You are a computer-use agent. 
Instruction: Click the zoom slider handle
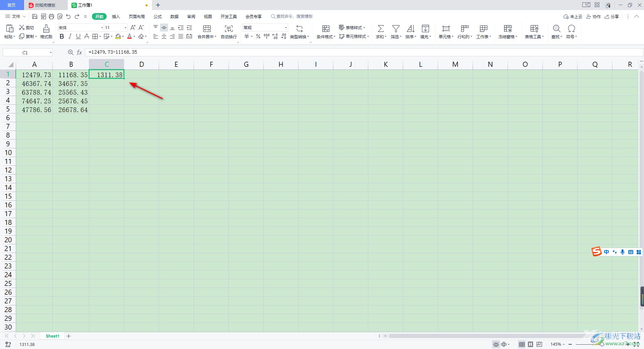[x=602, y=344]
